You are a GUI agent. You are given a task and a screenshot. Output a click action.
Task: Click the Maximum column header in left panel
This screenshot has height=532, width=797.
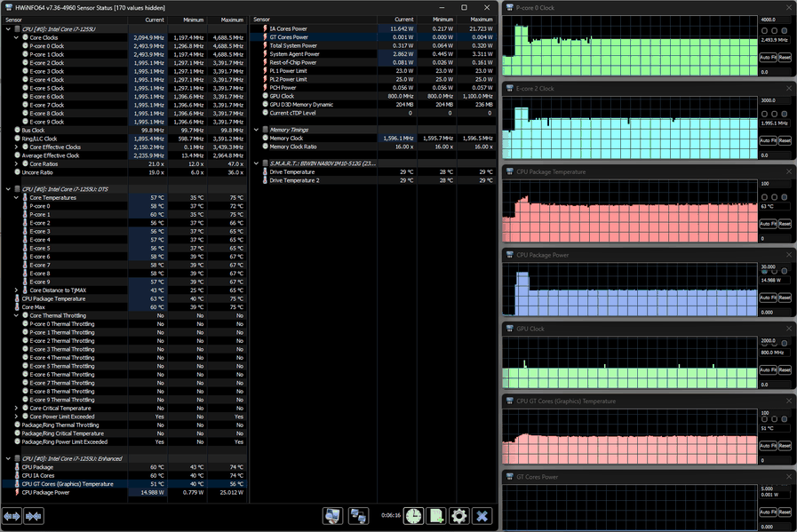[227, 20]
